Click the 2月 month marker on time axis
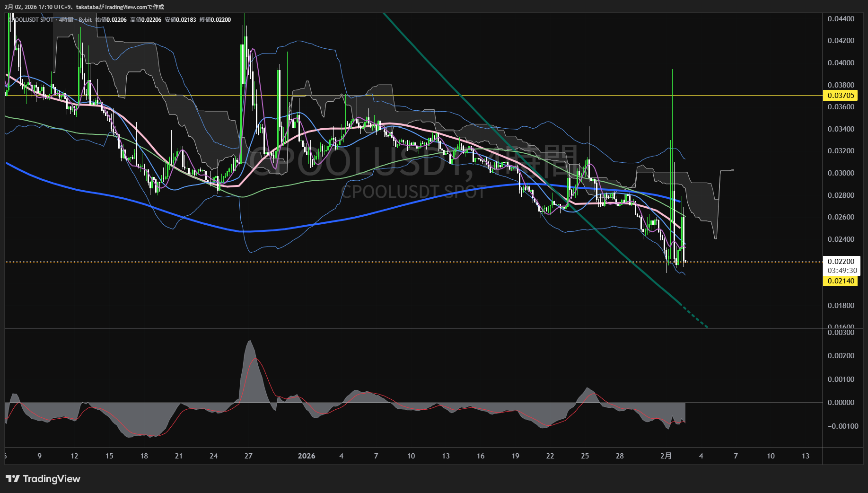The width and height of the screenshot is (868, 493). 666,456
